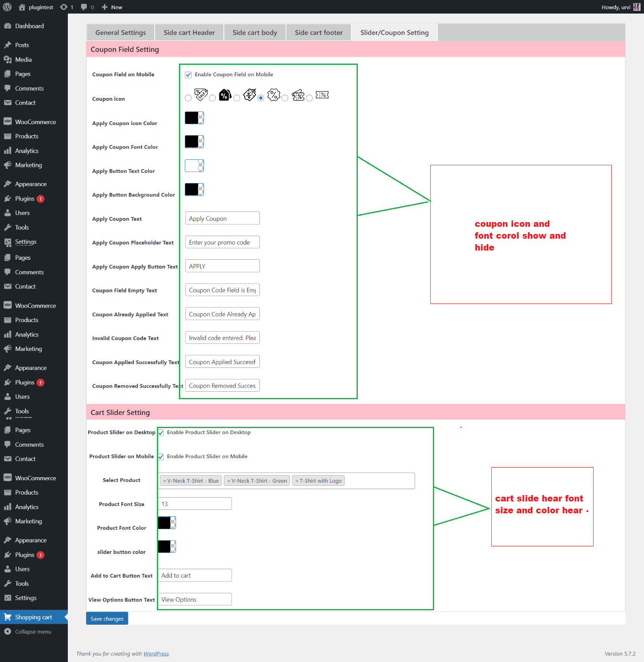Switch to the General Settings tab
Image resolution: width=644 pixels, height=662 pixels.
point(120,33)
